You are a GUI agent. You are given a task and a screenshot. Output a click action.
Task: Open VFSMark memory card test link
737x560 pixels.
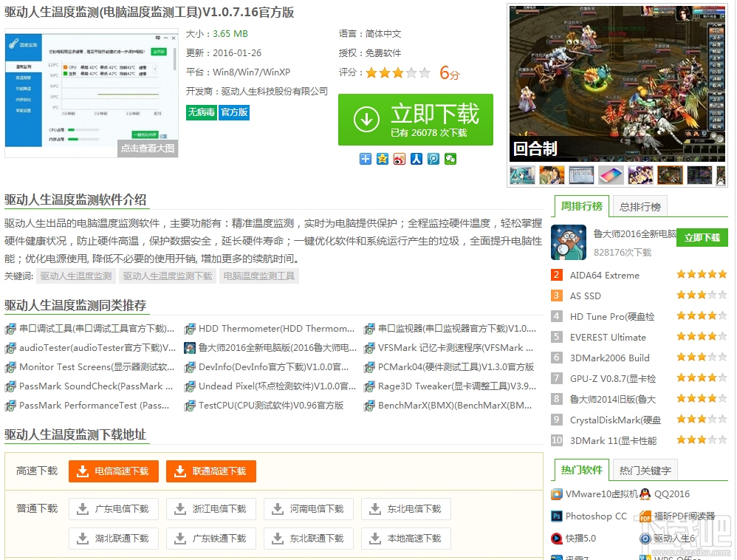coord(456,348)
